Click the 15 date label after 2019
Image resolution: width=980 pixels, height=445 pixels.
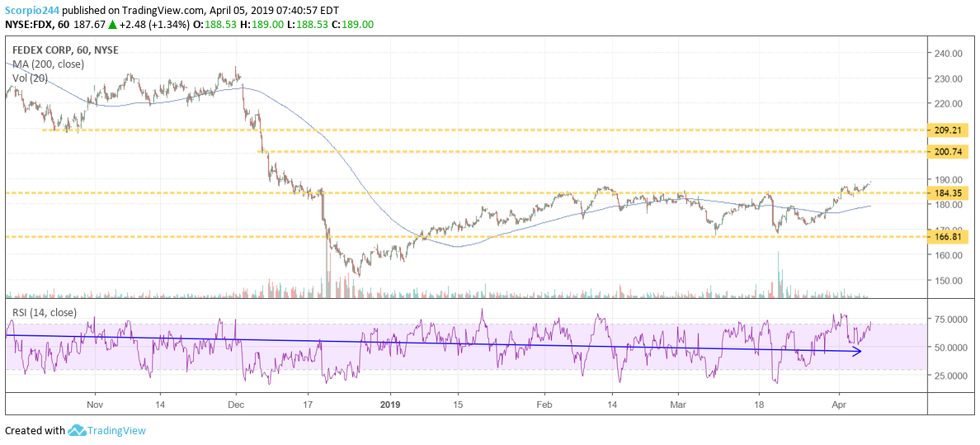tap(458, 404)
